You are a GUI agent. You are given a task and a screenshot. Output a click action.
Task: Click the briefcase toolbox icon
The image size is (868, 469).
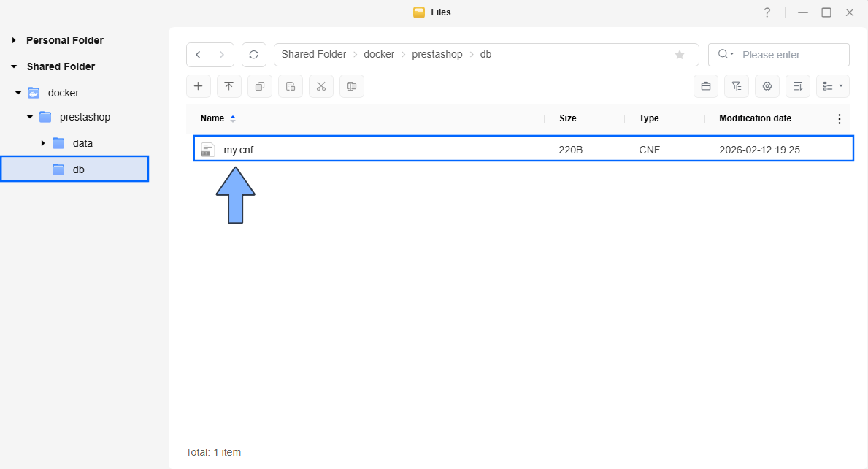(x=706, y=86)
